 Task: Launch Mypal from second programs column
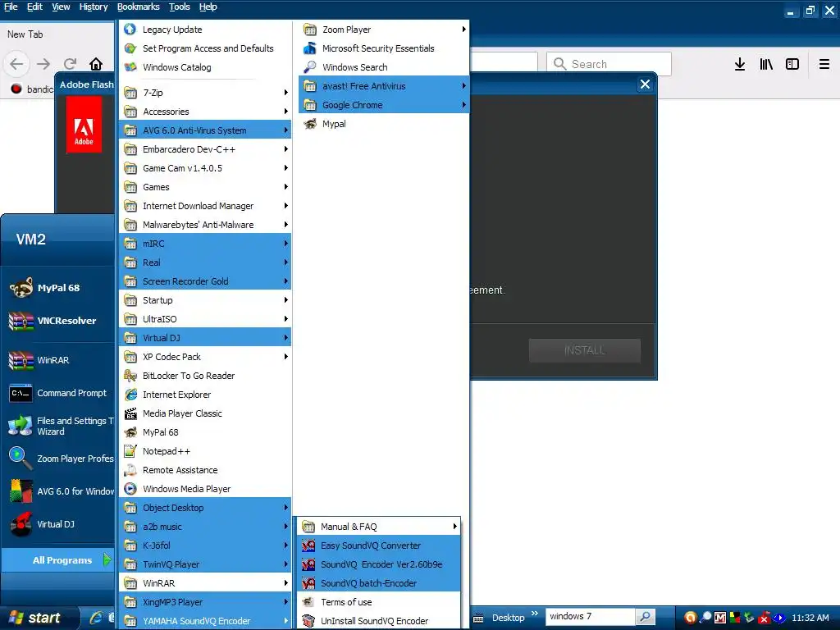coord(384,124)
